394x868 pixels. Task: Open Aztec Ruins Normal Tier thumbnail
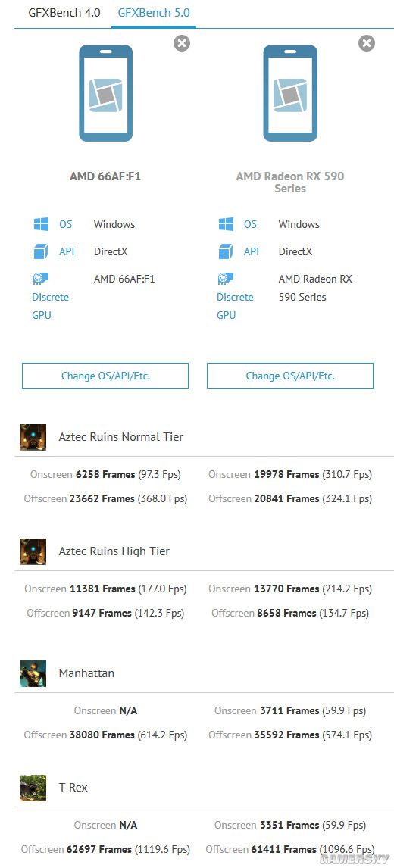33,437
